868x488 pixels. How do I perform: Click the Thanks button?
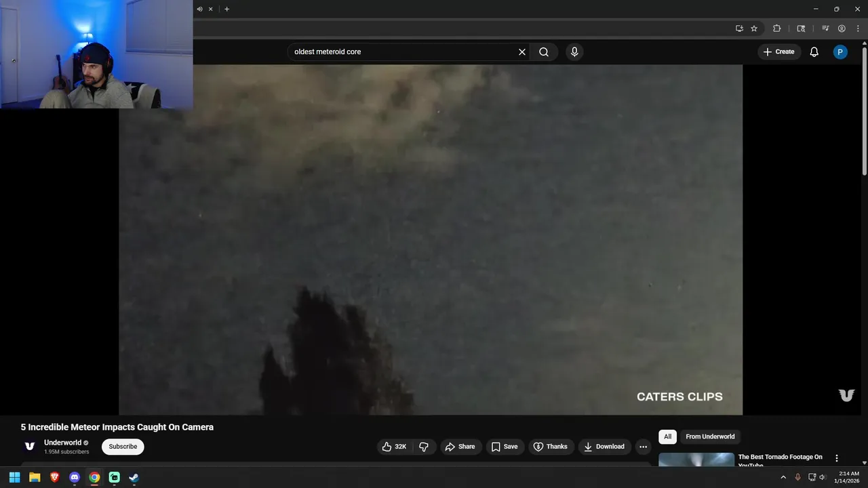[551, 447]
